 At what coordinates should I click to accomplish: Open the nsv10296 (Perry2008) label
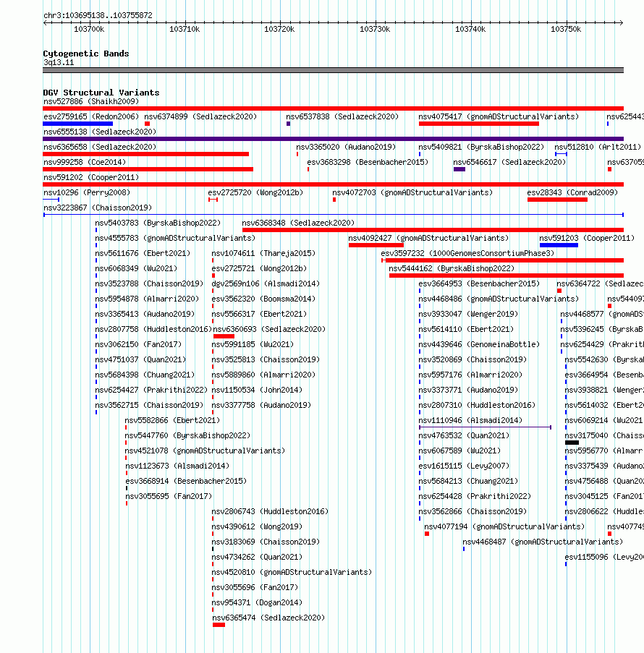(87, 192)
